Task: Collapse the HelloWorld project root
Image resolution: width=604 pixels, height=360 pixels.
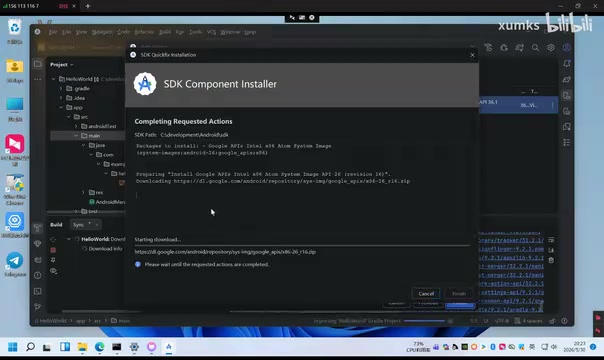Action: [x=54, y=79]
